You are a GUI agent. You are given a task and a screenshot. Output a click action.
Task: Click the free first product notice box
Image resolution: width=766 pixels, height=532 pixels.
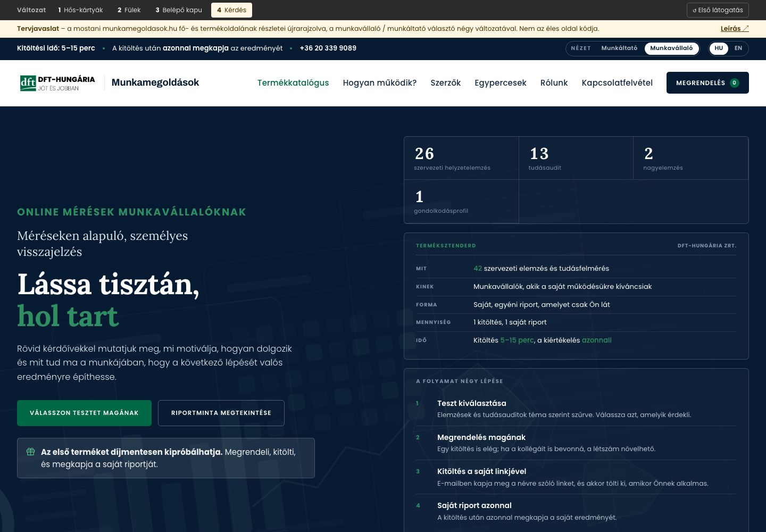click(x=166, y=458)
